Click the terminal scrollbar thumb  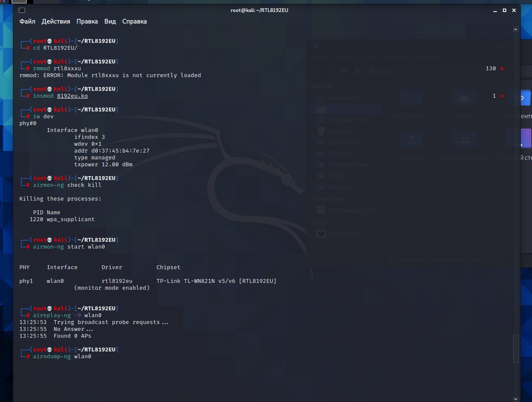[516, 348]
